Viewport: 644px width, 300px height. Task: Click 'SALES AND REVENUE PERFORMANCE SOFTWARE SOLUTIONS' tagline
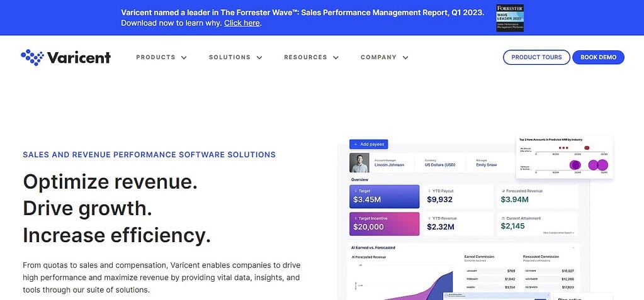point(149,155)
